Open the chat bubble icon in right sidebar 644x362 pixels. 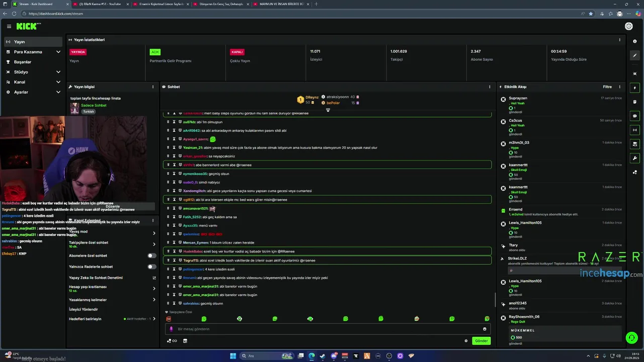point(634,116)
